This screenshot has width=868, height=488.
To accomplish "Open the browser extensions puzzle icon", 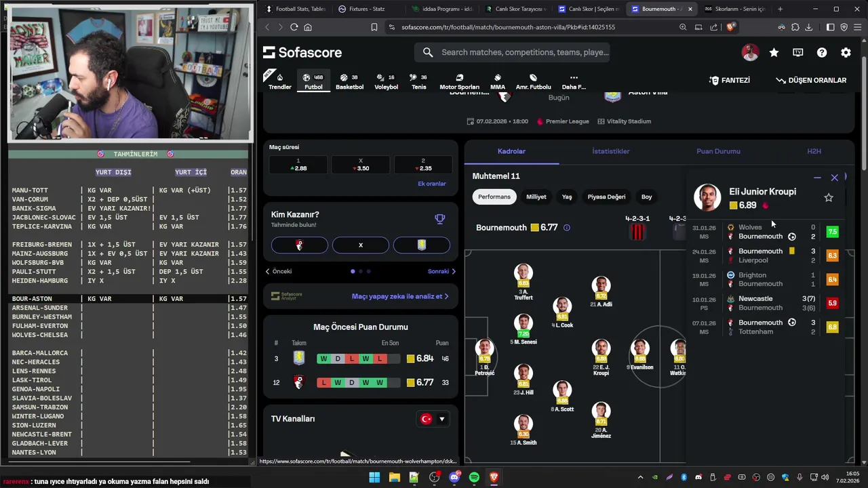I will coord(795,27).
